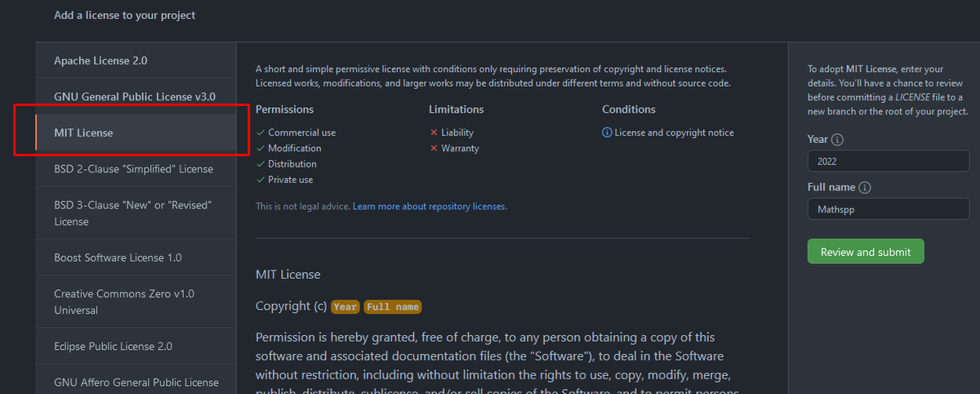The width and height of the screenshot is (980, 394).
Task: Select Boost Software License 1.0
Action: 136,257
